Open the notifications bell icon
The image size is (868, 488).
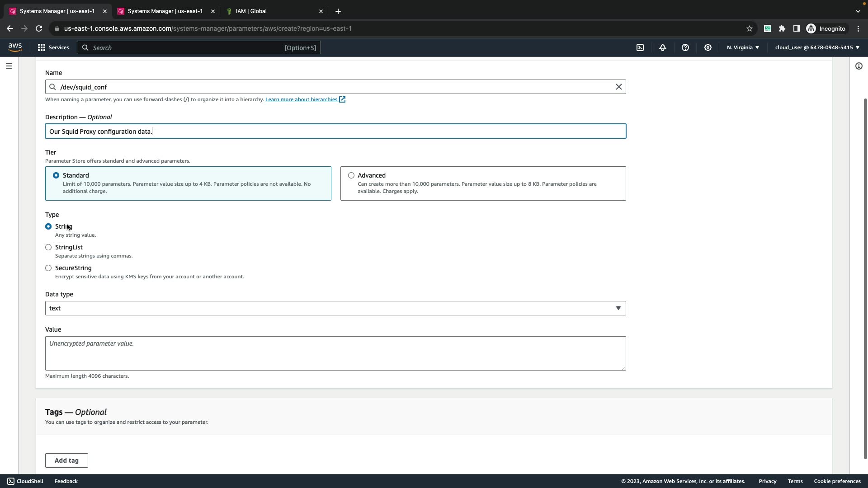[x=663, y=47]
